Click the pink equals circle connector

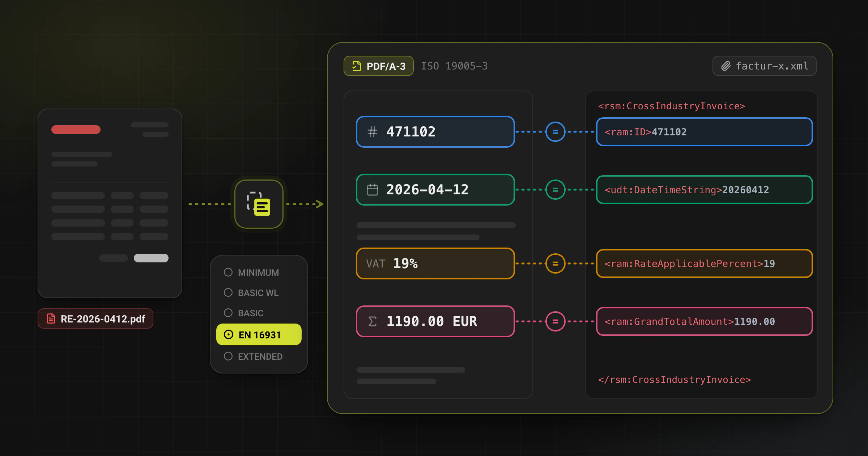tap(556, 321)
